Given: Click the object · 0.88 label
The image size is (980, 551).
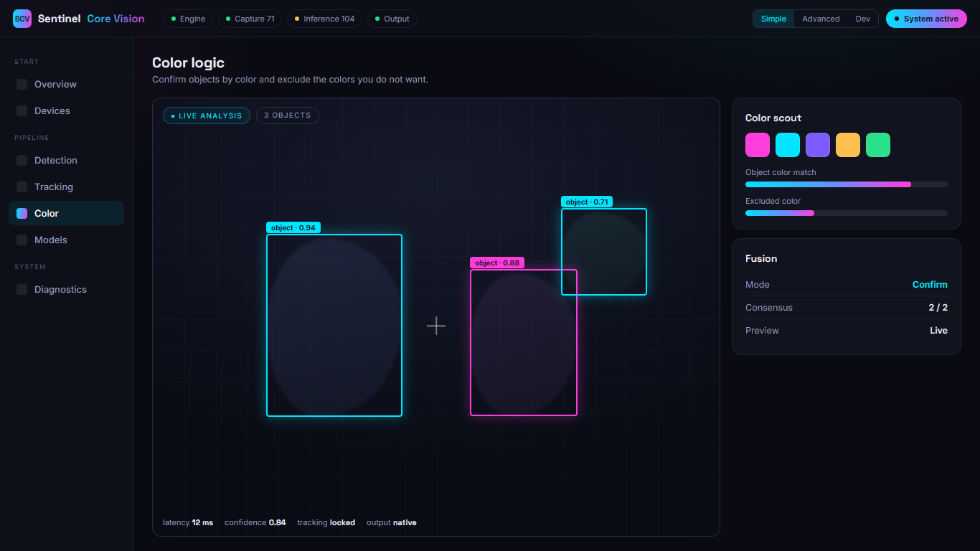Looking at the screenshot, I should pyautogui.click(x=497, y=263).
